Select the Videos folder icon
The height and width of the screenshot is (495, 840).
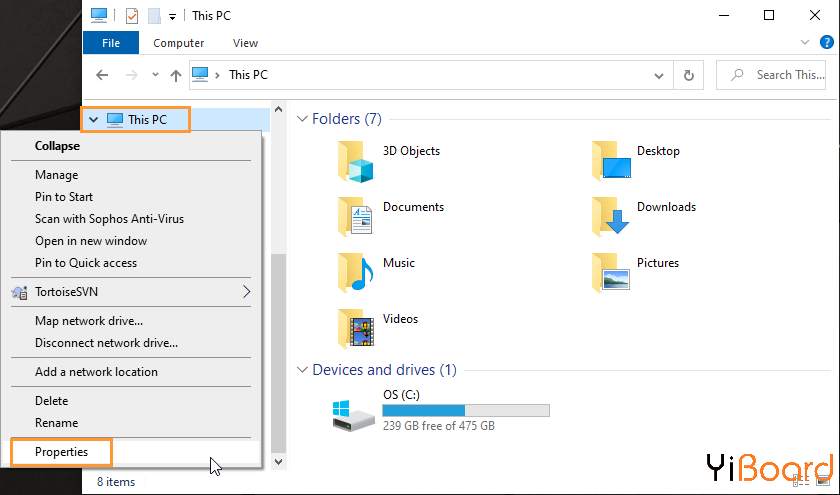[x=355, y=328]
